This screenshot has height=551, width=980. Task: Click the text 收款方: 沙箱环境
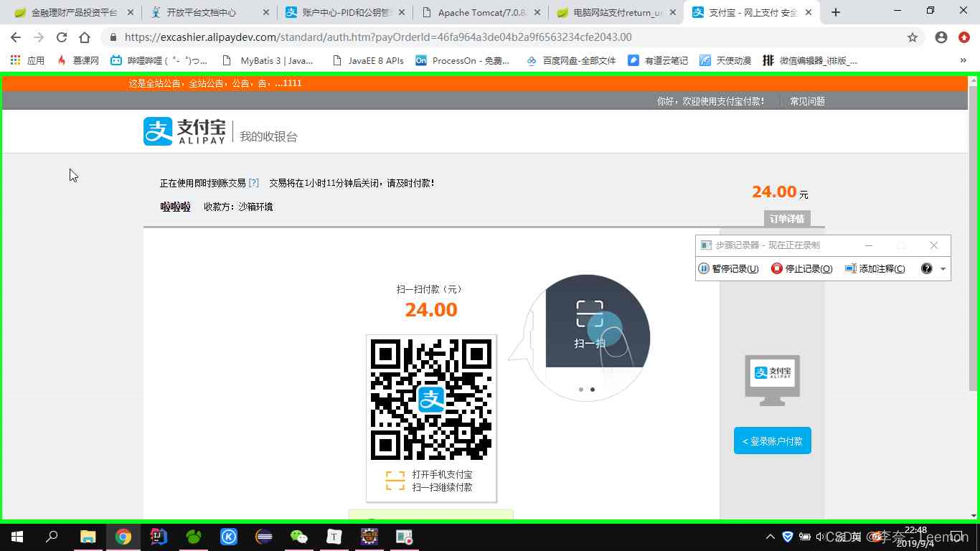point(238,207)
